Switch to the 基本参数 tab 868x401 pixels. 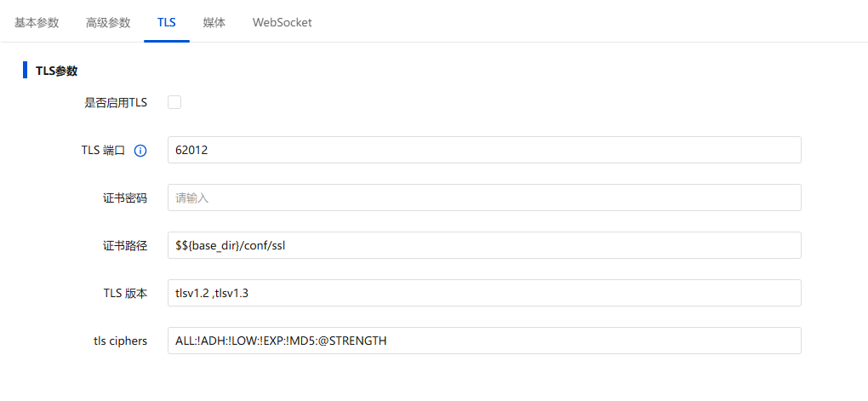37,22
